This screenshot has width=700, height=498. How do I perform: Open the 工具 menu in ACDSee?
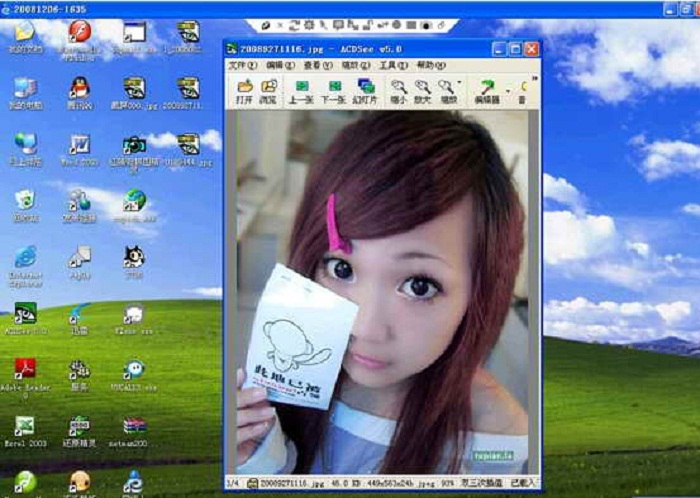pos(393,65)
